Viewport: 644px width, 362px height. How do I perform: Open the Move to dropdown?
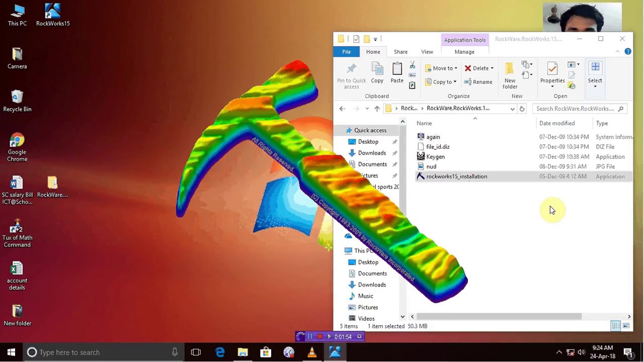441,68
